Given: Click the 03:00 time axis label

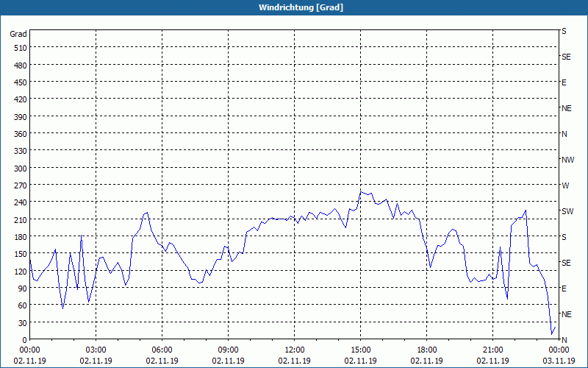Looking at the screenshot, I should 96,350.
